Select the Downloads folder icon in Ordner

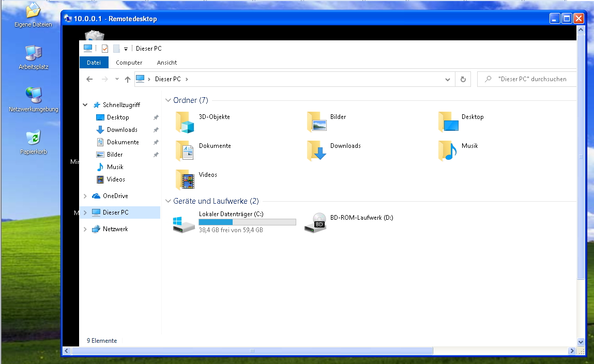point(316,151)
